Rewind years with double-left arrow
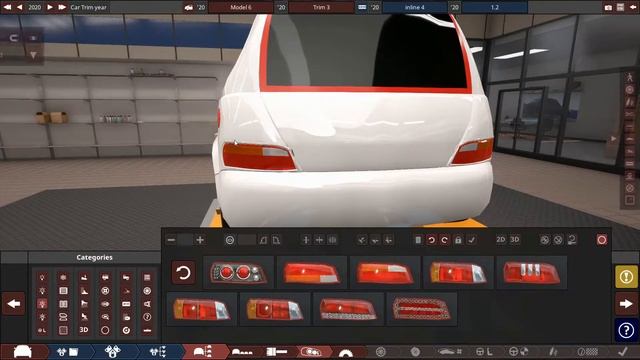The image size is (640, 360). click(7, 7)
